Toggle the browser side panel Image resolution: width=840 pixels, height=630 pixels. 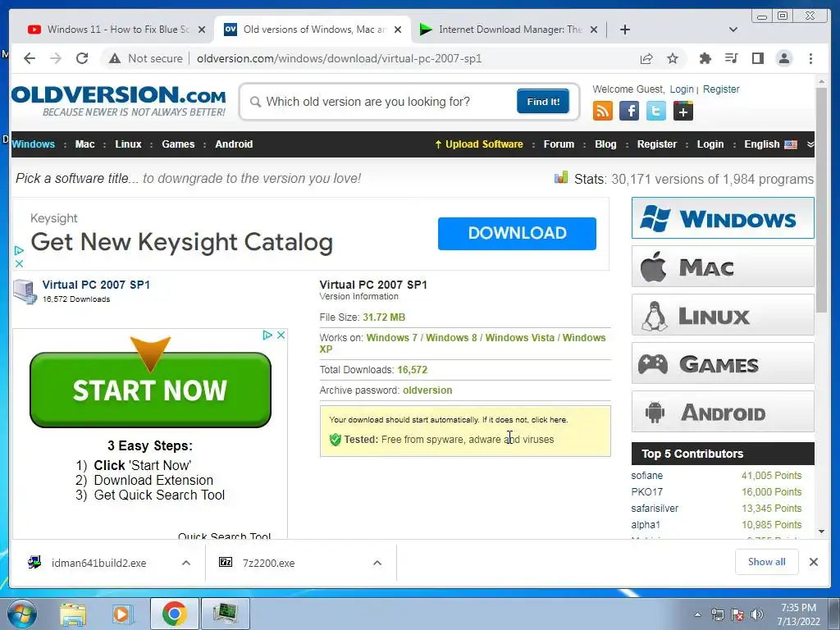click(x=757, y=58)
